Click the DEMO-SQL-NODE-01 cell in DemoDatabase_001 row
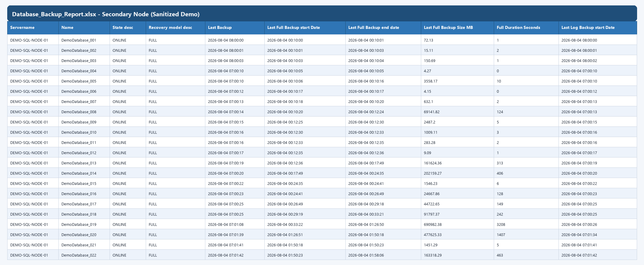This screenshot has height=265, width=644. 33,40
